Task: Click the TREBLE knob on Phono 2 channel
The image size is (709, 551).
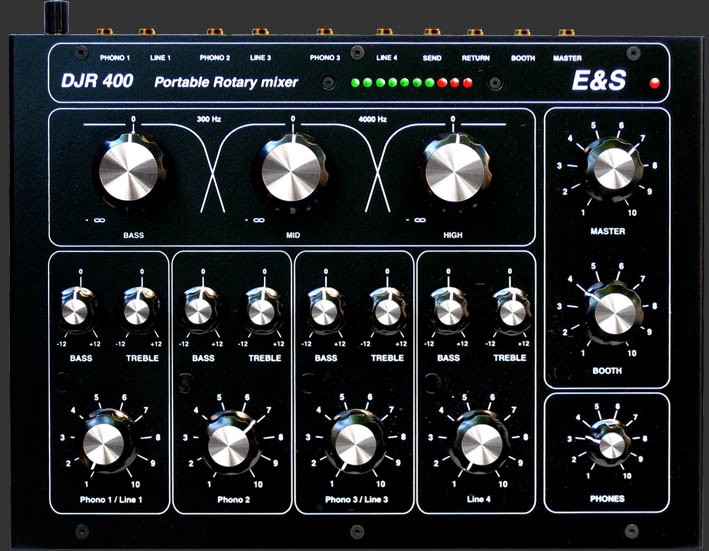Action: pos(263,309)
